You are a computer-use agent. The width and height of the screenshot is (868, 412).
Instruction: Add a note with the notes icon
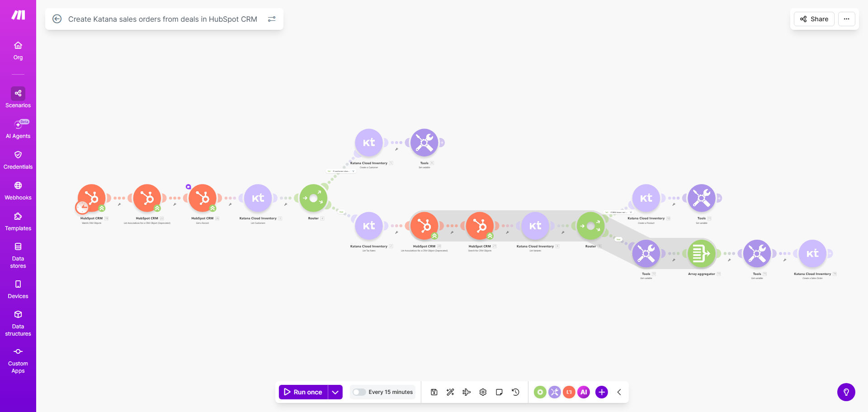click(499, 392)
